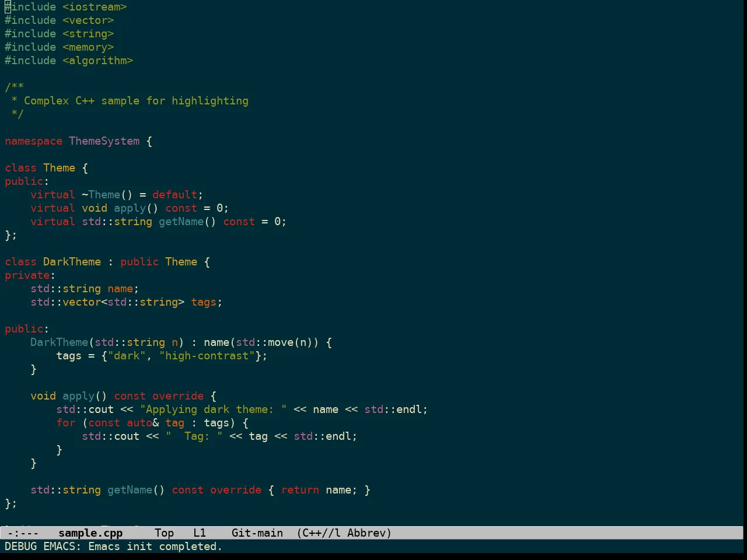The image size is (747, 560).
Task: Click the 'override' keyword on apply line
Action: (x=178, y=396)
